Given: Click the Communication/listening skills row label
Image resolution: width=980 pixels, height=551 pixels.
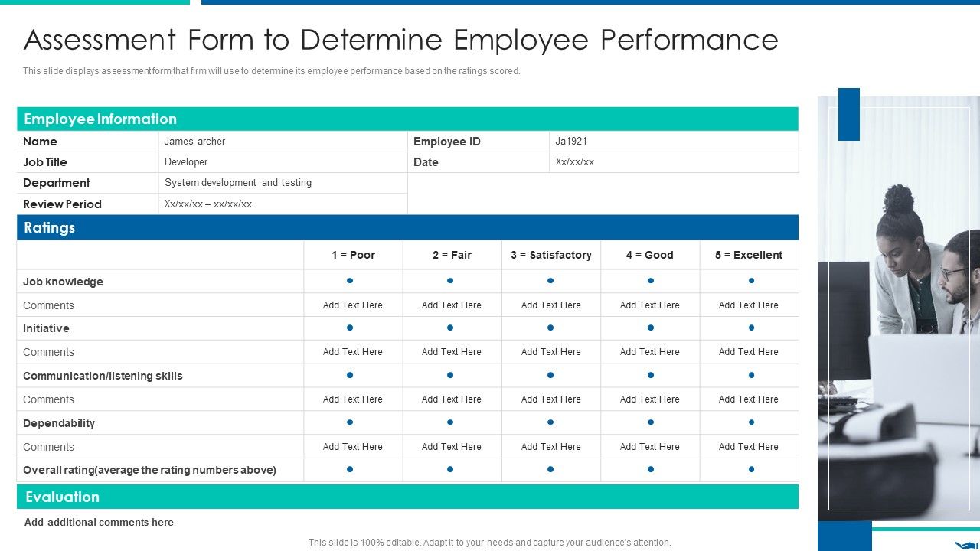Looking at the screenshot, I should point(103,376).
